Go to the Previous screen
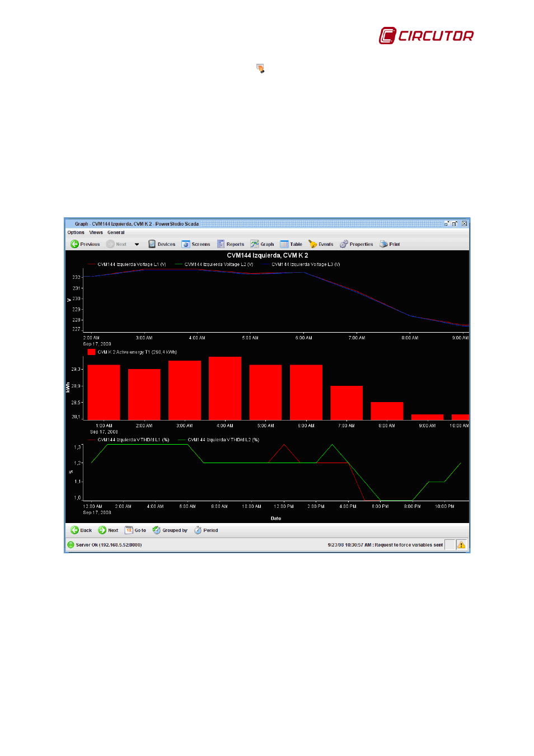 [85, 244]
